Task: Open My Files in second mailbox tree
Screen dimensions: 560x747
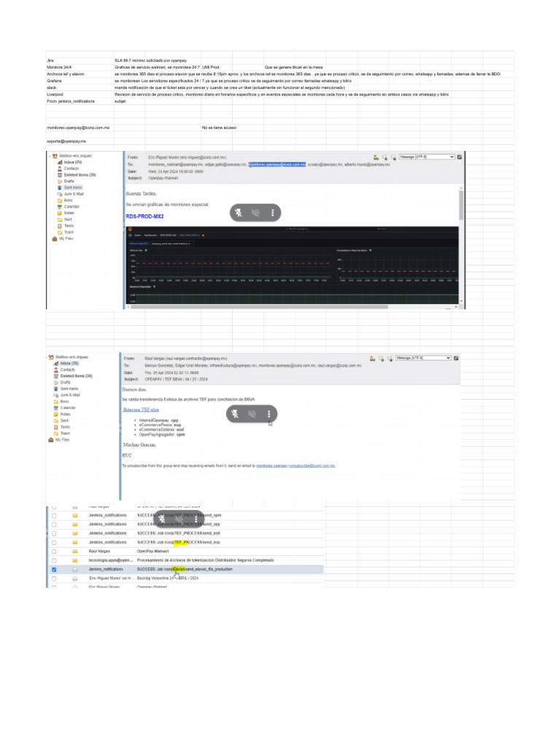Action: coord(63,440)
